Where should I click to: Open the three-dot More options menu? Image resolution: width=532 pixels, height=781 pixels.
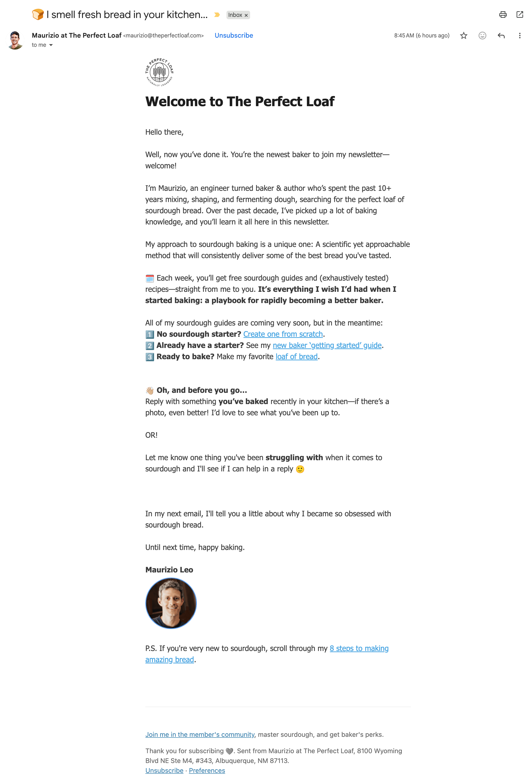[x=519, y=36]
